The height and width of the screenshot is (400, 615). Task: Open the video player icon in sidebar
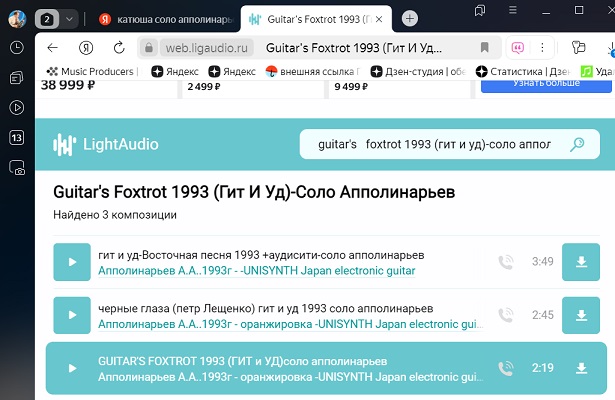(x=16, y=107)
